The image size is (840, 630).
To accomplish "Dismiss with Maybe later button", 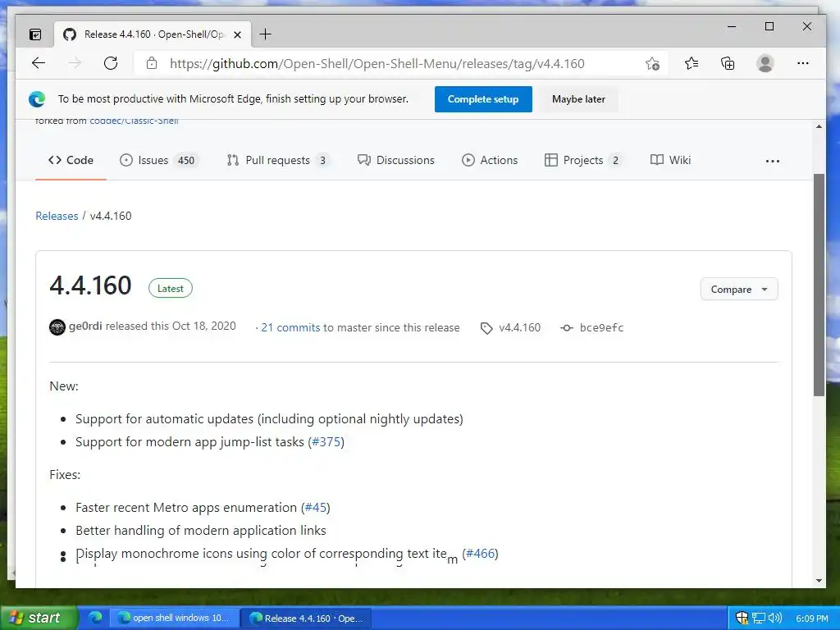I will (578, 99).
